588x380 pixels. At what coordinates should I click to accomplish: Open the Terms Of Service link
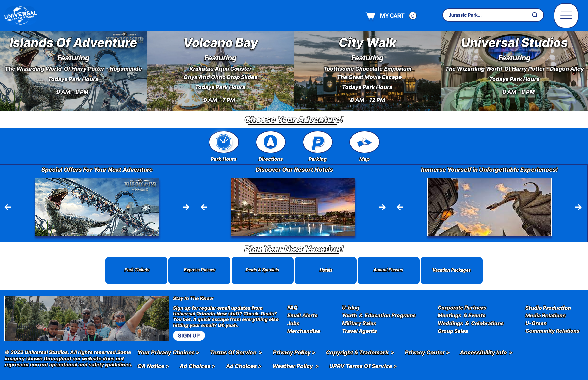click(236, 353)
